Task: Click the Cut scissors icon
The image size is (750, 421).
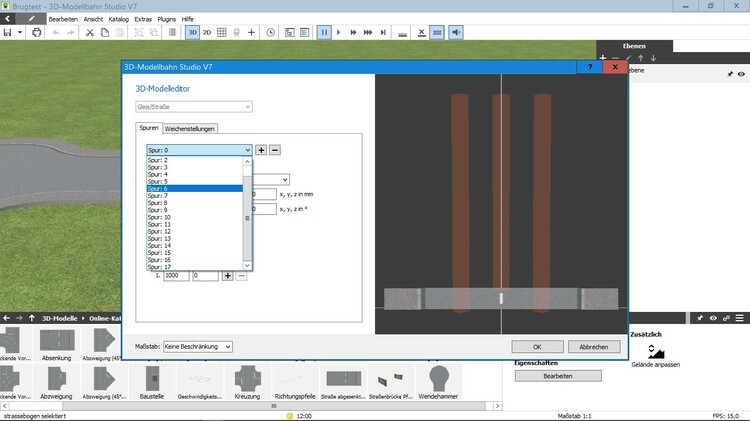Action: coord(89,33)
